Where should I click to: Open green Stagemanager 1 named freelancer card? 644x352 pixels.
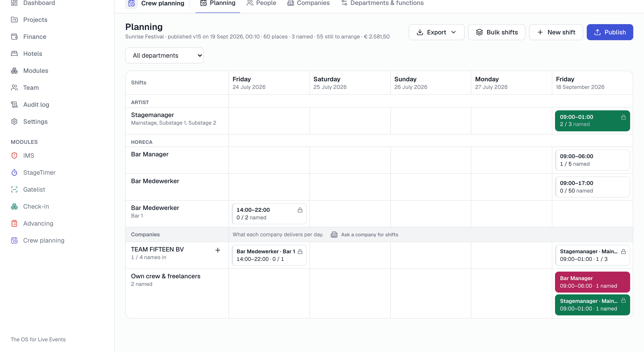592,305
